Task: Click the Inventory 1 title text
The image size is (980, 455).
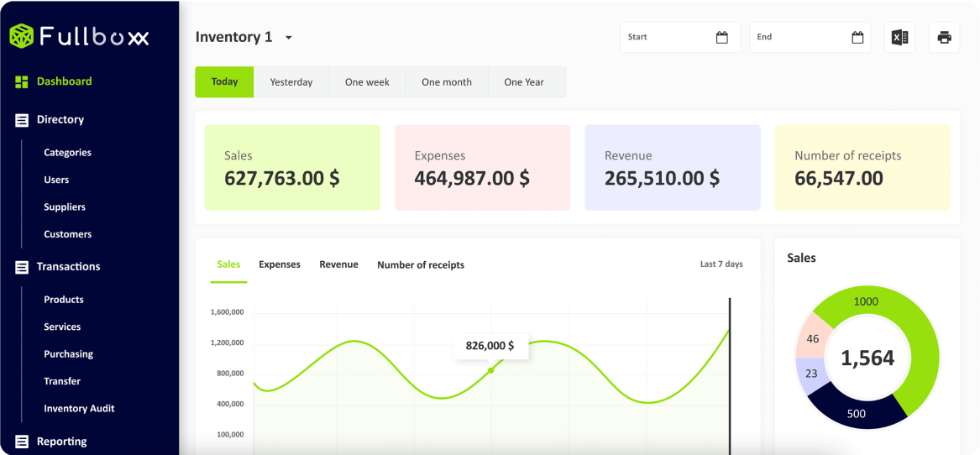Action: tap(233, 37)
